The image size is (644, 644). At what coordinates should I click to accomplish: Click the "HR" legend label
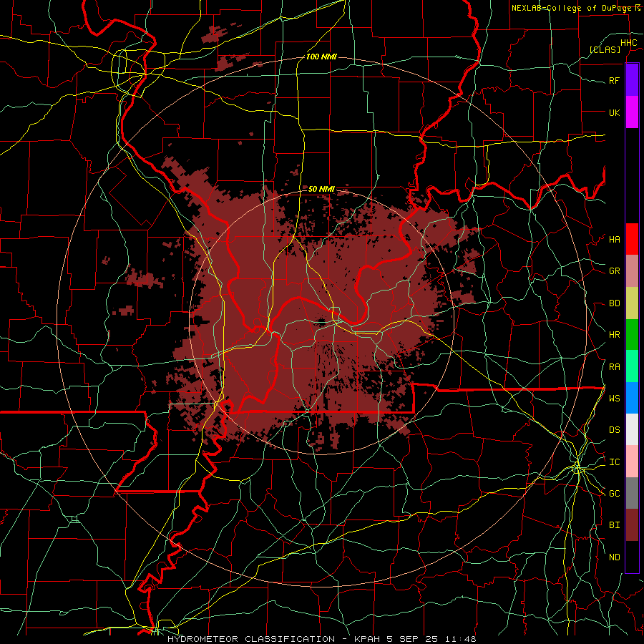pyautogui.click(x=615, y=335)
